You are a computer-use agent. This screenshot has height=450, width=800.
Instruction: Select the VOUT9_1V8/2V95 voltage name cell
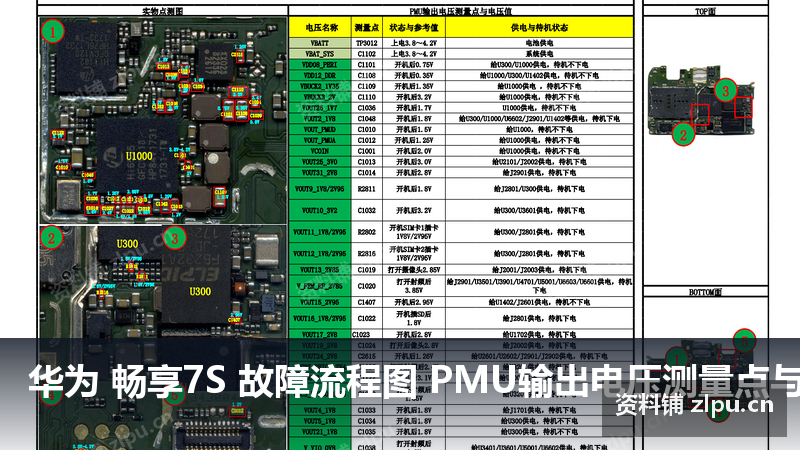[x=320, y=189]
